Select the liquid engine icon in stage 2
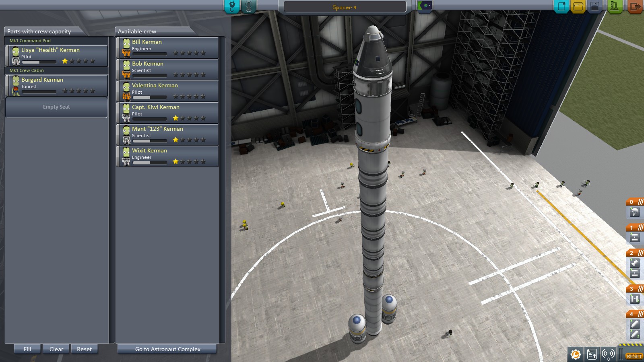Screen dimensions: 644x362 tap(635, 263)
